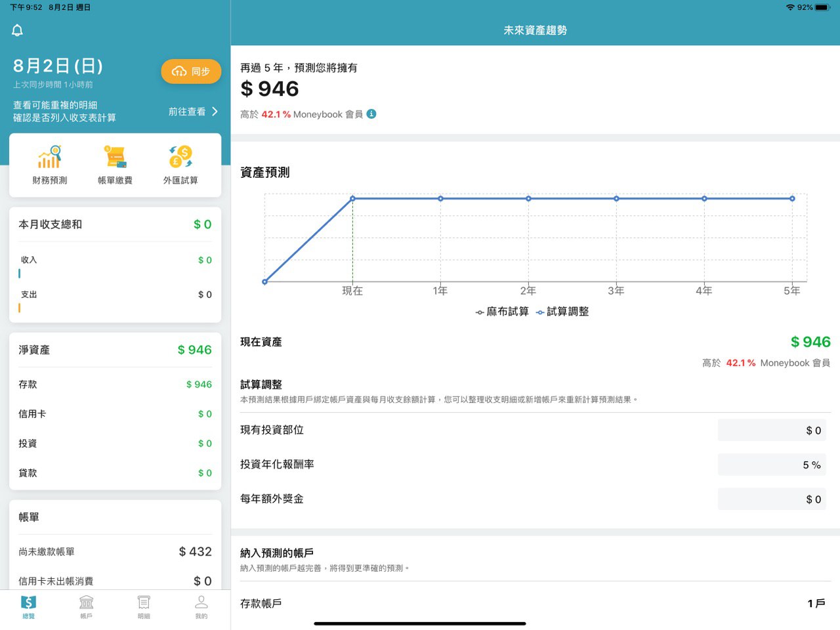
Task: Go to the 我的 profile tab
Action: (x=201, y=606)
